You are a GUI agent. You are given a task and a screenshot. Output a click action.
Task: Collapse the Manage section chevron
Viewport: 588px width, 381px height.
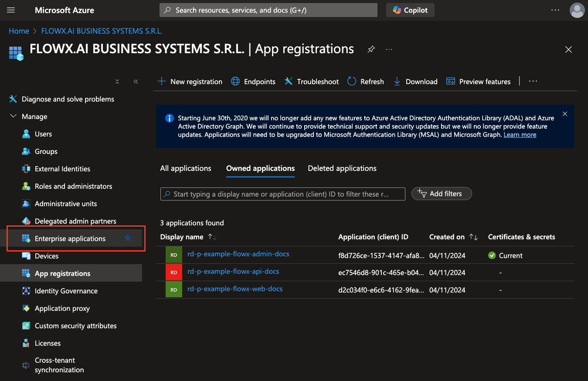pos(13,116)
